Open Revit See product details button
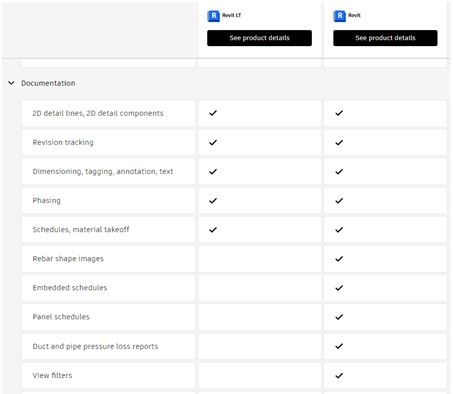Image resolution: width=453 pixels, height=394 pixels. 385,38
